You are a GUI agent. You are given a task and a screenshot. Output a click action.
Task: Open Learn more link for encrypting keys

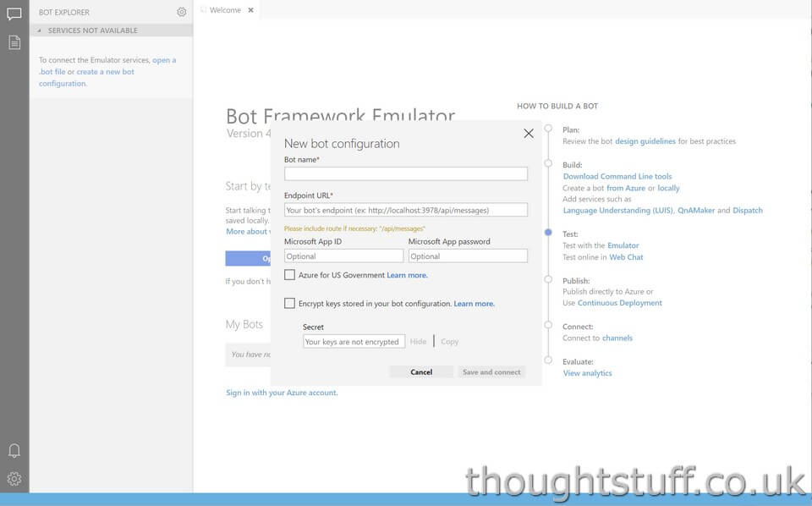tap(474, 304)
